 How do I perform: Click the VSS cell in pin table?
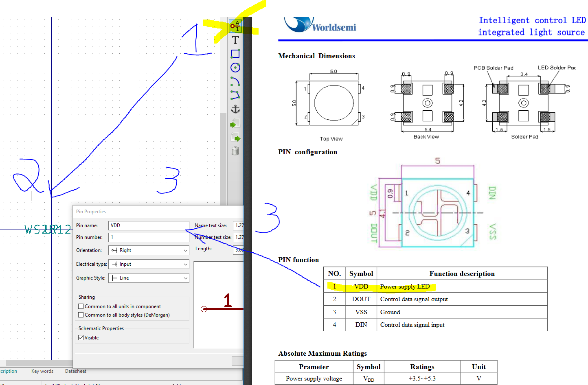coord(361,312)
